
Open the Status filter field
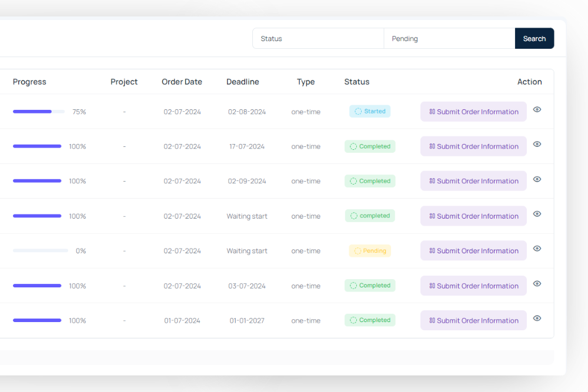click(x=318, y=38)
